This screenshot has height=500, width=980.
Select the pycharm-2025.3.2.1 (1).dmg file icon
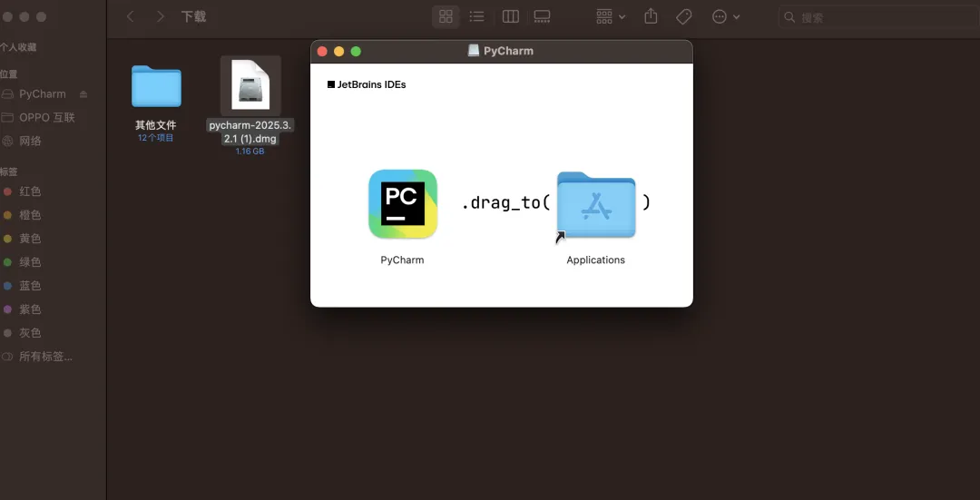[x=250, y=85]
